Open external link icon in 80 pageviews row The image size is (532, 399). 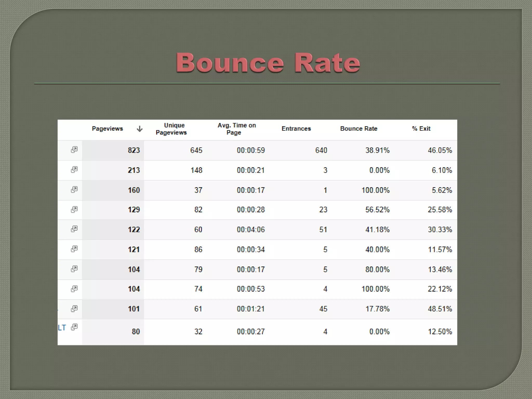click(x=74, y=327)
